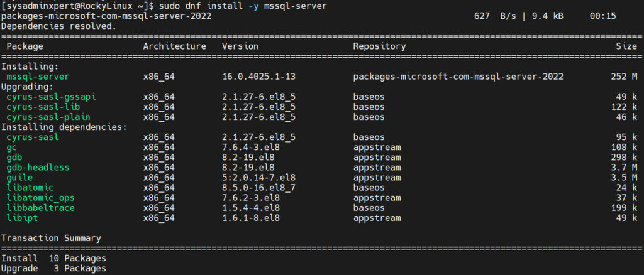Select the cyrus-sasl-gssapi package name
Screen dimensions: 644x275
click(52, 97)
